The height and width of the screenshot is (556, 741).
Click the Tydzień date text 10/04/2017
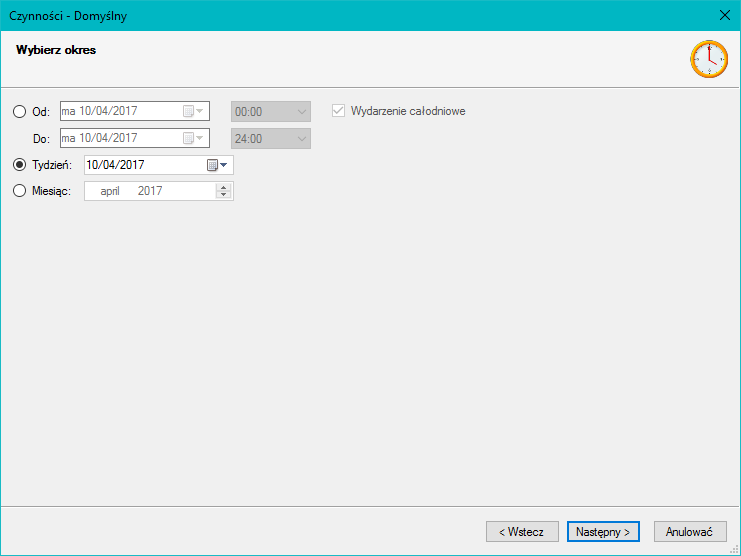pyautogui.click(x=116, y=165)
